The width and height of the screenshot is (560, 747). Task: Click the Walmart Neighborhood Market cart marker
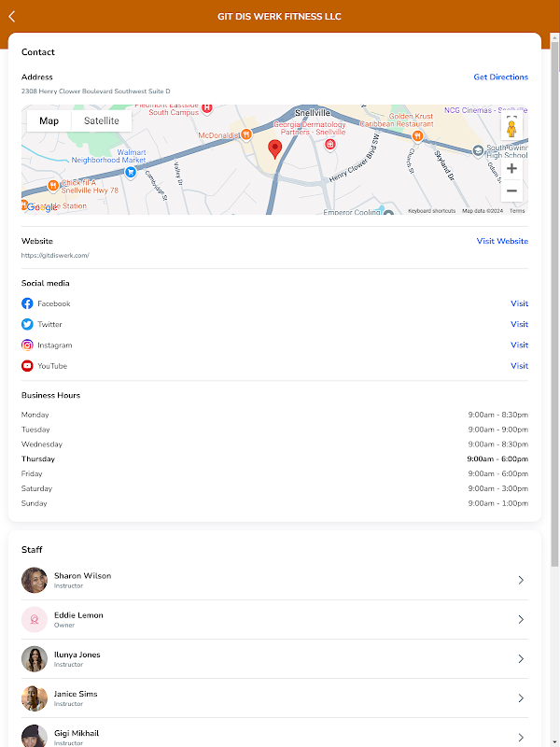tap(131, 173)
